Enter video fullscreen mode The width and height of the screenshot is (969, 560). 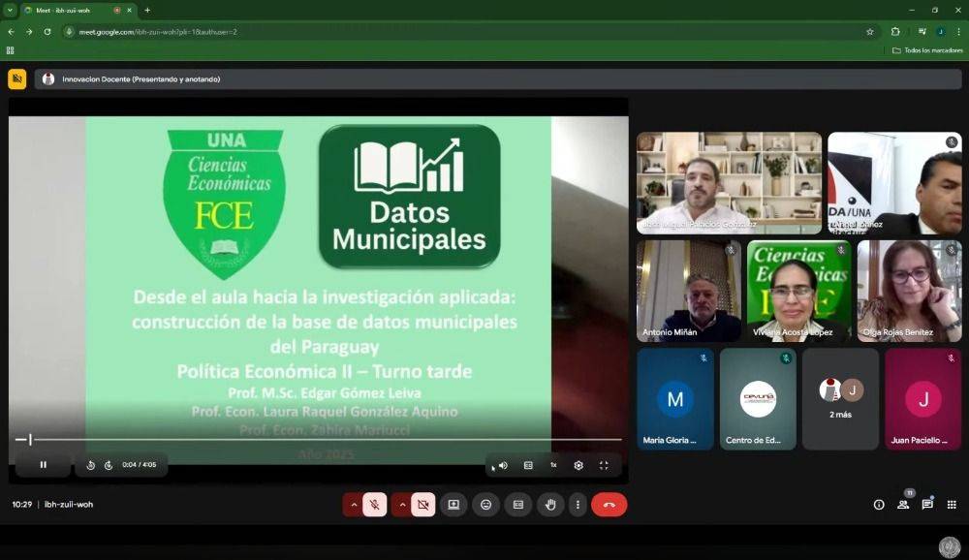coord(604,465)
